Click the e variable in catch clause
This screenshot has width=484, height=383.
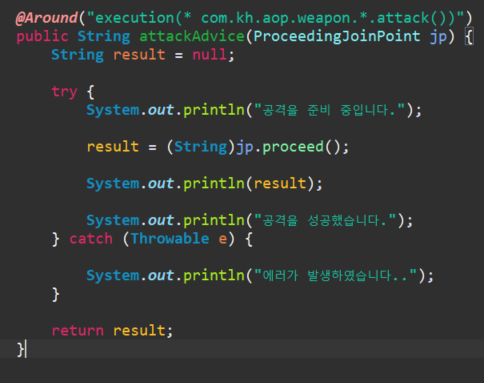223,239
